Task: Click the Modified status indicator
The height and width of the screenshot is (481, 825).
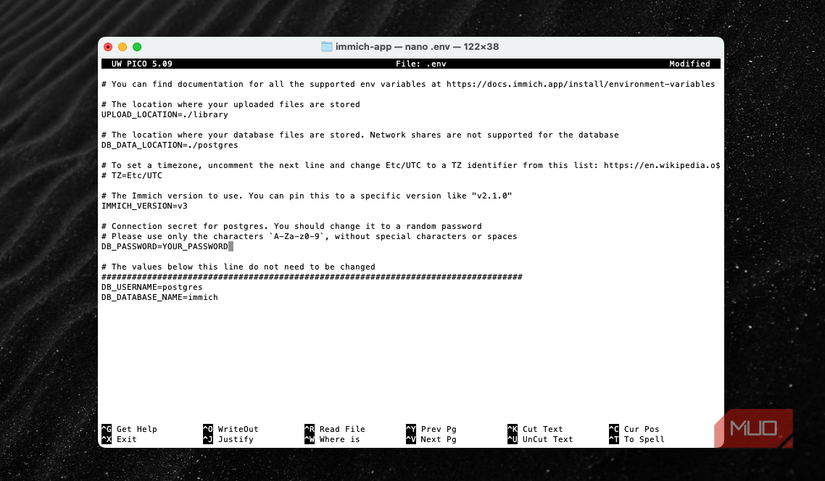Action: point(689,64)
